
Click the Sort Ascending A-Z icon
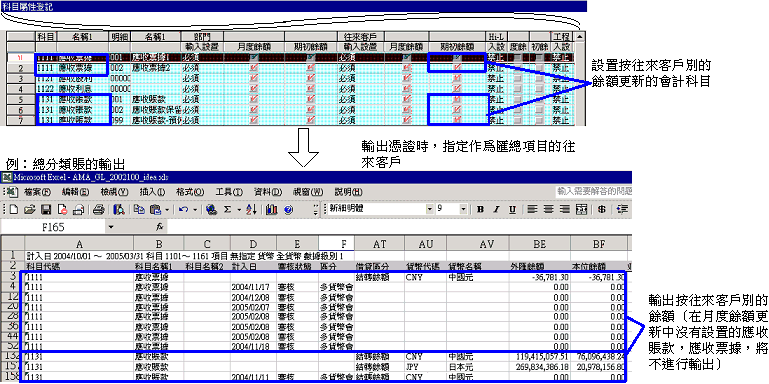click(252, 209)
